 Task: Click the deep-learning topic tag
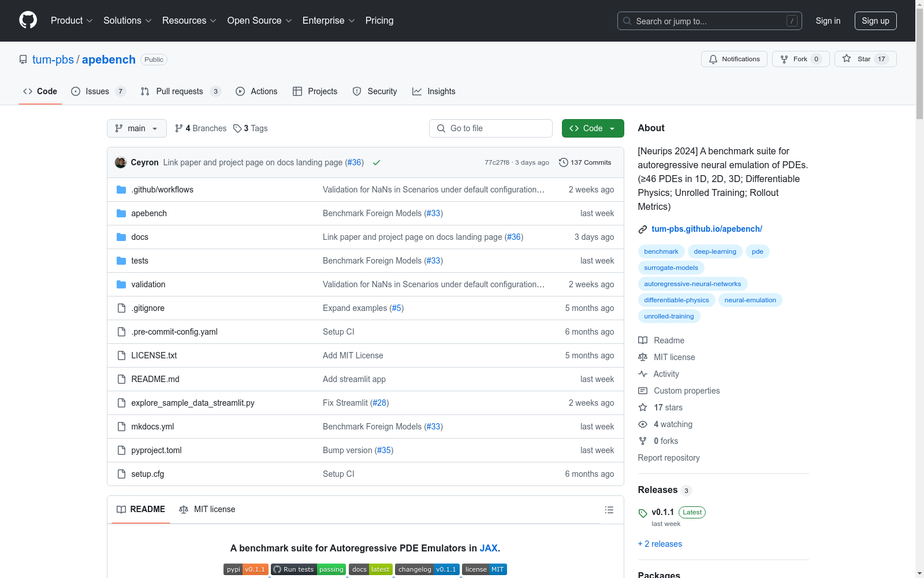(x=715, y=251)
